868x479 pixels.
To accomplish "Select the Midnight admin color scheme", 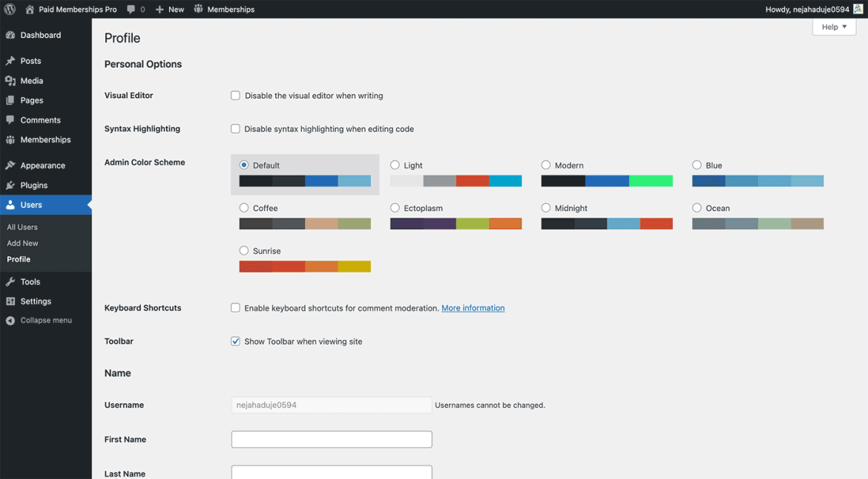I will 546,208.
